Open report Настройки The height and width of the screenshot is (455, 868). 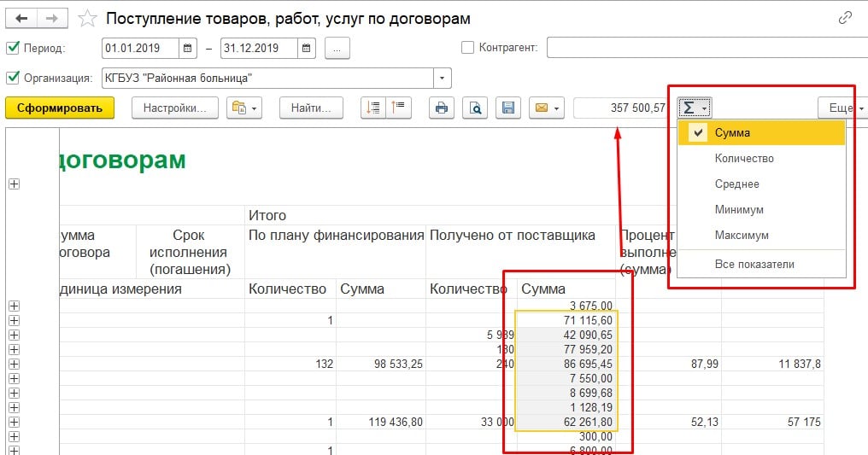point(175,108)
